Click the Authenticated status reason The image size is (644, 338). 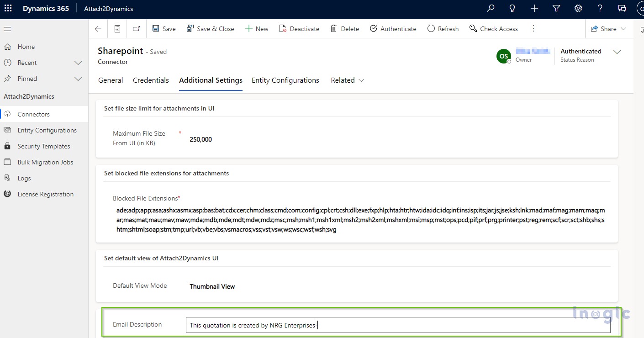coord(581,52)
